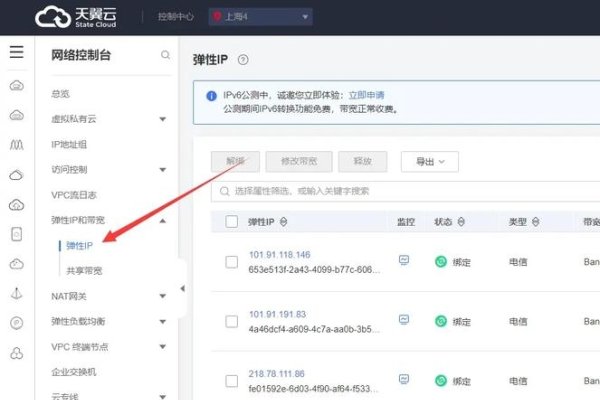Click the State Cloud logo

[76, 17]
